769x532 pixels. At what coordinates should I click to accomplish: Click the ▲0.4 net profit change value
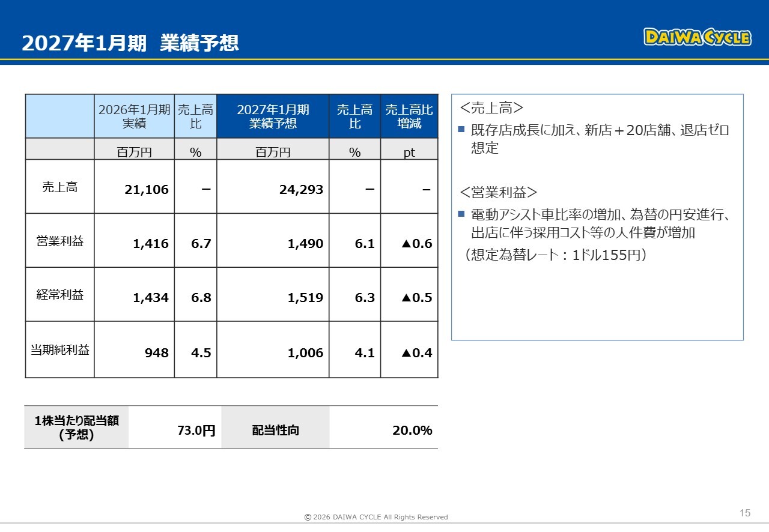coord(416,353)
